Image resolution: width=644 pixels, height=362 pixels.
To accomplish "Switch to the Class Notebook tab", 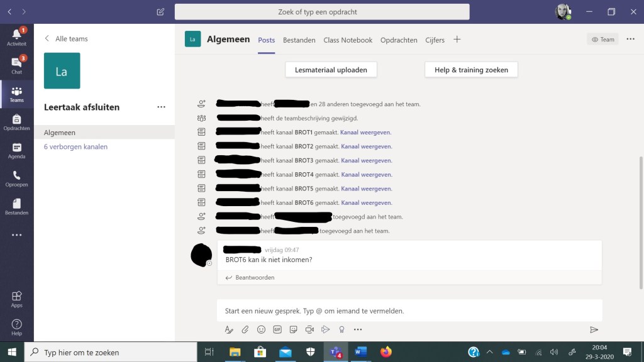I will pos(348,40).
